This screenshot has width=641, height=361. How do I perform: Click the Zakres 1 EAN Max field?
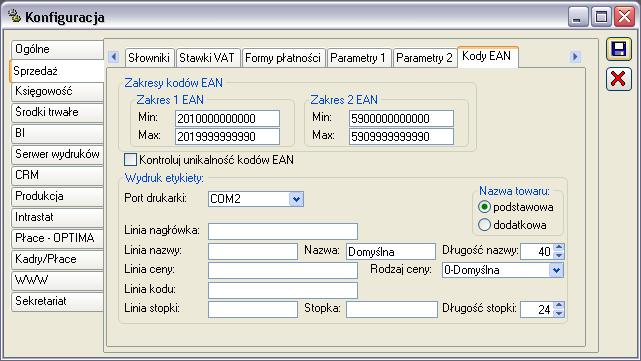(228, 137)
